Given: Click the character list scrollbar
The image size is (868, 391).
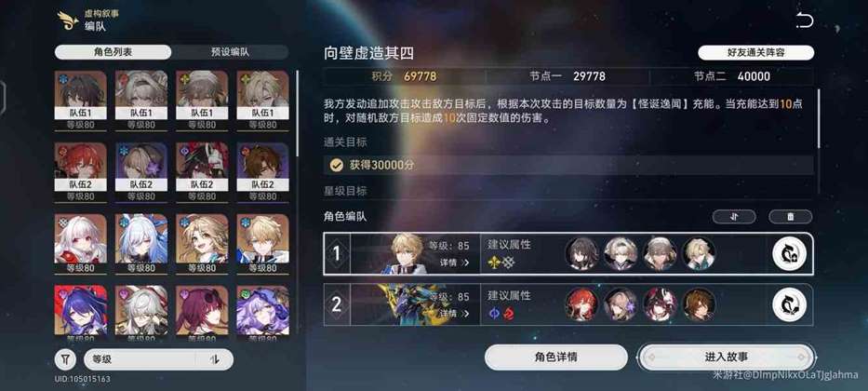Looking at the screenshot, I should tap(298, 114).
